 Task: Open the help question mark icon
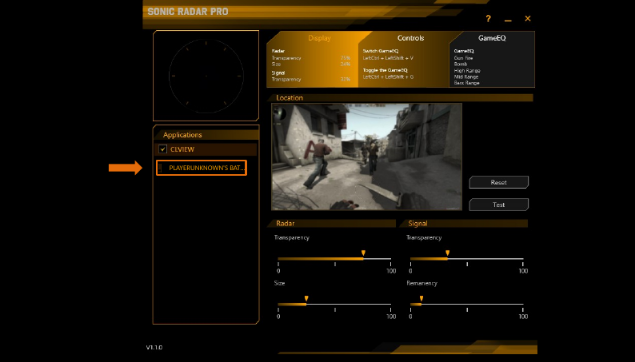tap(488, 19)
